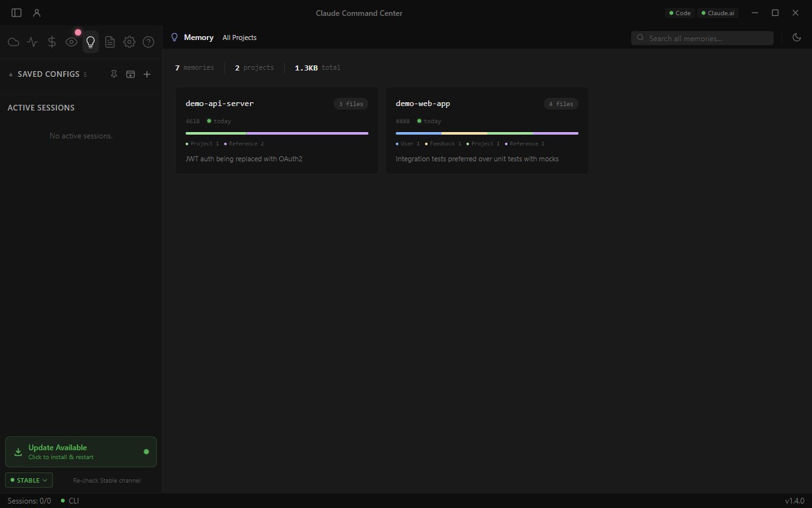Open the document file icon
This screenshot has height=508, width=812.
click(110, 42)
